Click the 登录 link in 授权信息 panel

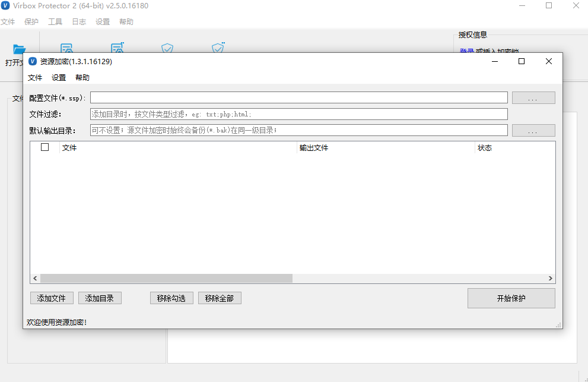point(467,50)
